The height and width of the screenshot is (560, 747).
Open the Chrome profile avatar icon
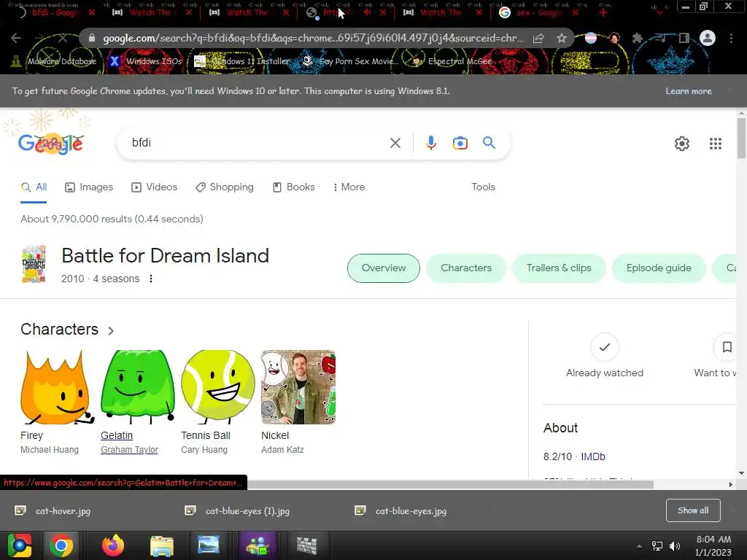coord(708,38)
